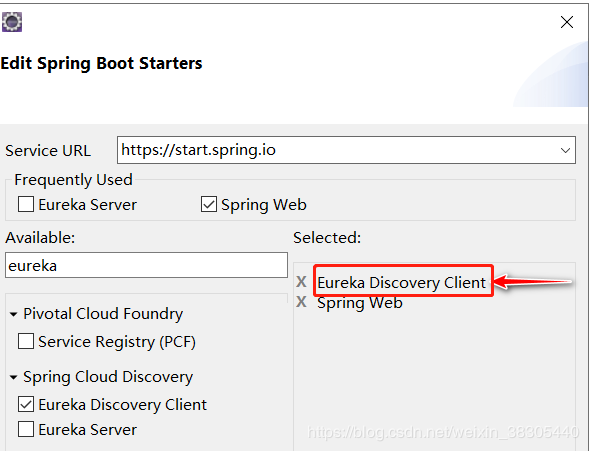Remove Eureka Discovery Client from Selected list
The width and height of the screenshot is (609, 456).
tap(301, 282)
